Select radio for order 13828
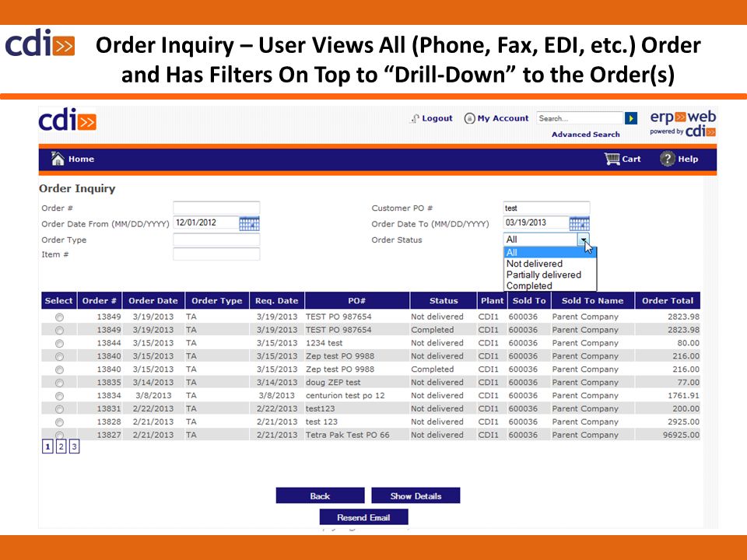 pyautogui.click(x=59, y=422)
